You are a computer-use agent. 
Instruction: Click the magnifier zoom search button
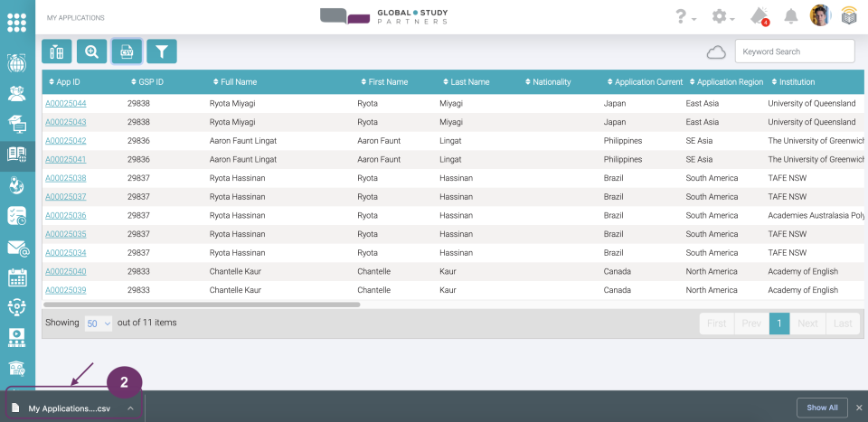click(x=91, y=52)
